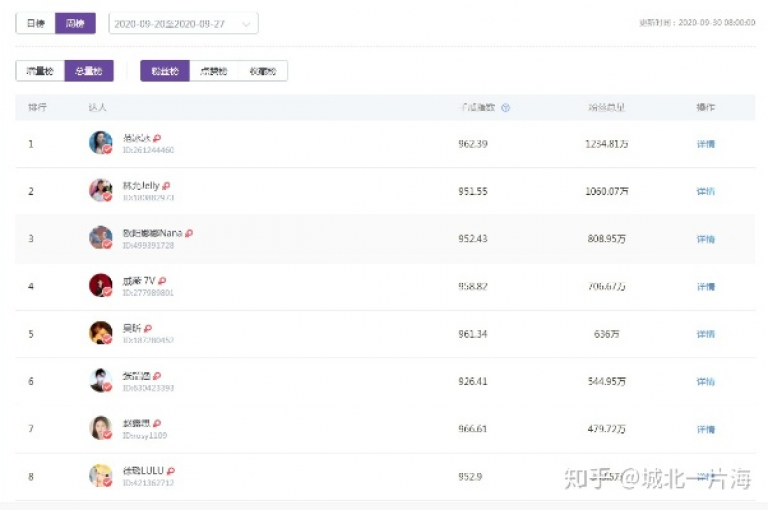
Task: Open avatar of rank 7 creator
Action: 101,428
